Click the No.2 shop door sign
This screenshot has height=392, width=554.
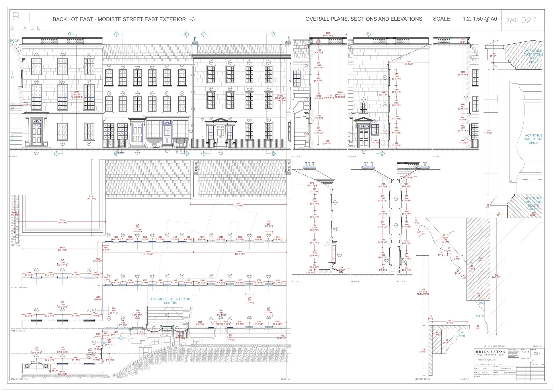pos(167,122)
